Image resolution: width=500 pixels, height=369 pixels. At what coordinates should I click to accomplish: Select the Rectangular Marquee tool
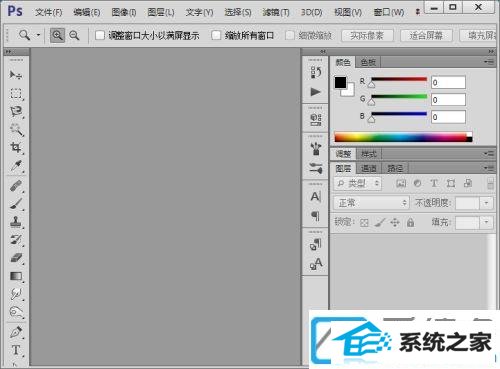tap(16, 94)
